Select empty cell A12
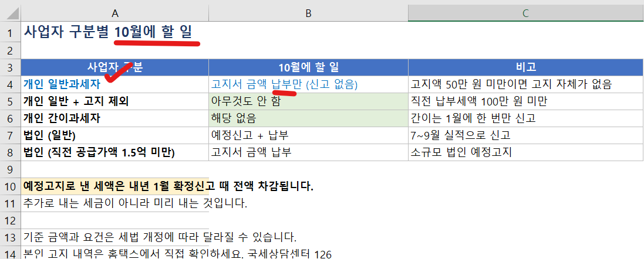 coord(114,220)
